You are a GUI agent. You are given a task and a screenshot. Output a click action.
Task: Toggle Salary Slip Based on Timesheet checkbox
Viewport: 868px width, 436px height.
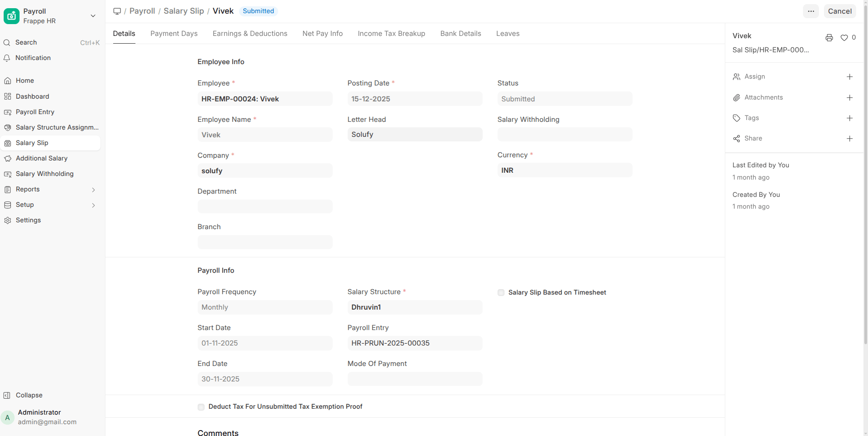pyautogui.click(x=501, y=293)
